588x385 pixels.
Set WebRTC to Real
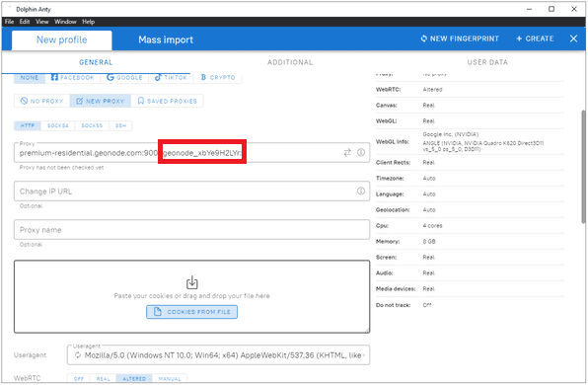(104, 379)
